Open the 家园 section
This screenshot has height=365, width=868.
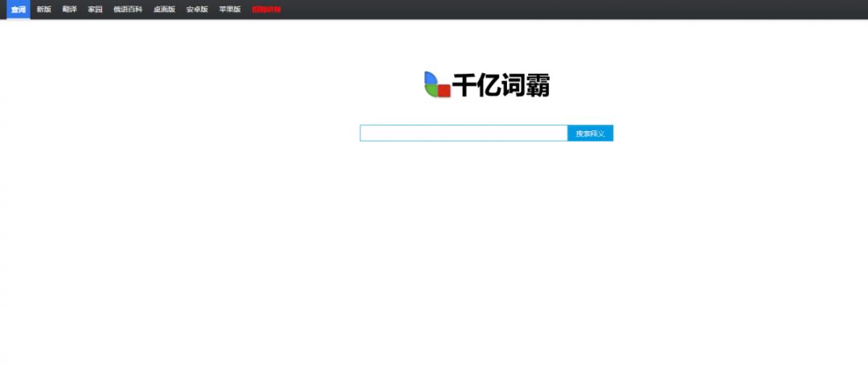click(95, 10)
